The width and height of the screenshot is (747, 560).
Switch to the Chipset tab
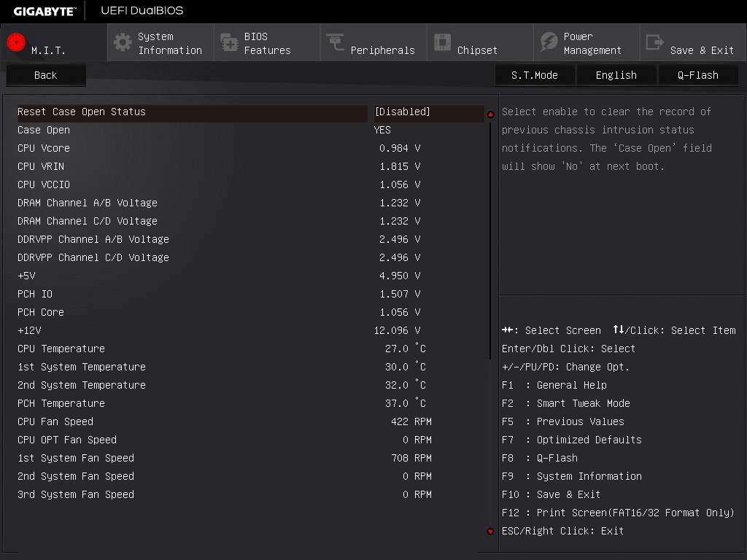480,42
